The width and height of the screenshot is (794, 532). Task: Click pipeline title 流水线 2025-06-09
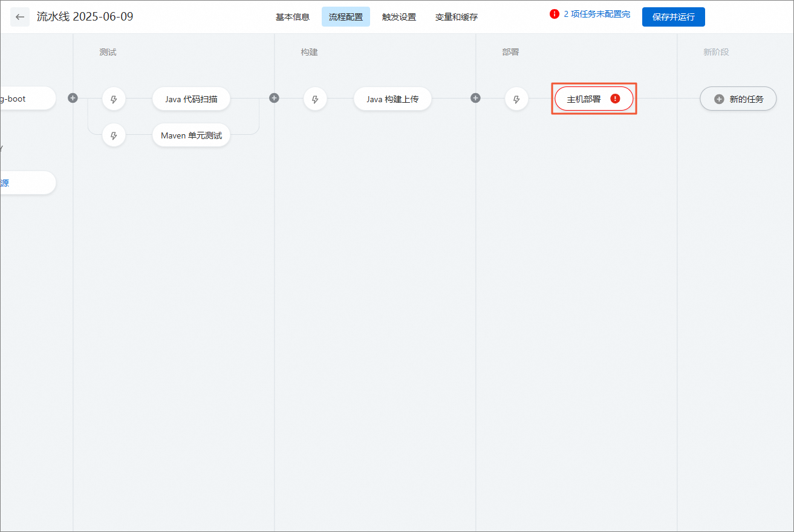[x=85, y=16]
